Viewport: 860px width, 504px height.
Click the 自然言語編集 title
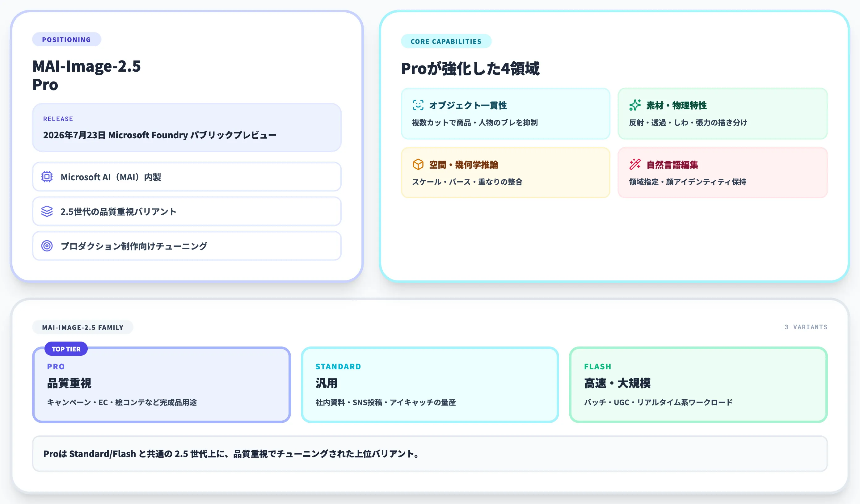(x=672, y=165)
